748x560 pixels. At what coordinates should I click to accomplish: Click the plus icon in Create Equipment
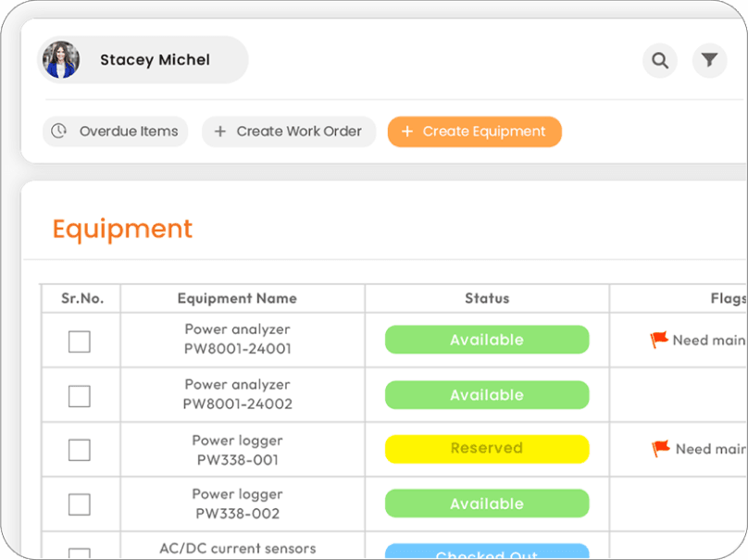point(407,131)
